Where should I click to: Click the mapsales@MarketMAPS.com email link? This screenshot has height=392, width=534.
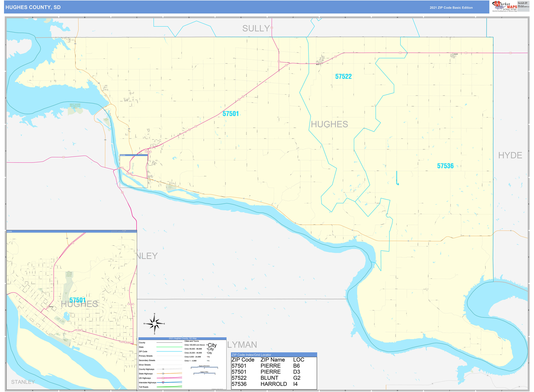(x=523, y=7)
